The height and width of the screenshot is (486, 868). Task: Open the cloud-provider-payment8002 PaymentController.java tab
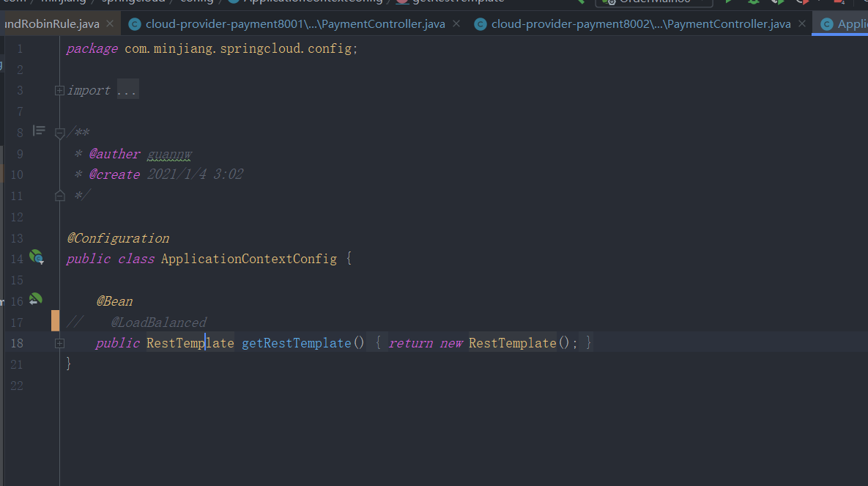point(641,24)
